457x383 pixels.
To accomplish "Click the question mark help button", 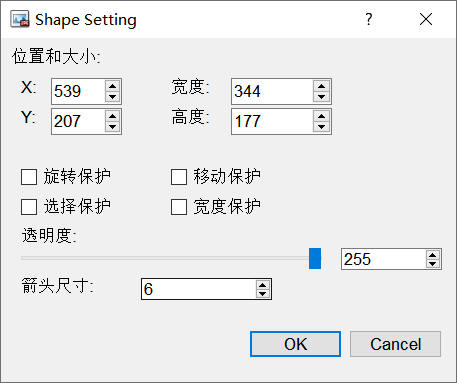I will point(369,19).
